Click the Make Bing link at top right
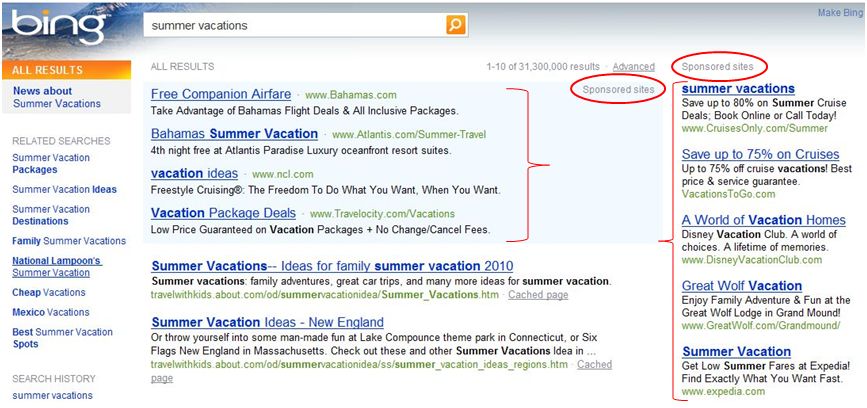Image resolution: width=867 pixels, height=408 pixels. (x=839, y=13)
